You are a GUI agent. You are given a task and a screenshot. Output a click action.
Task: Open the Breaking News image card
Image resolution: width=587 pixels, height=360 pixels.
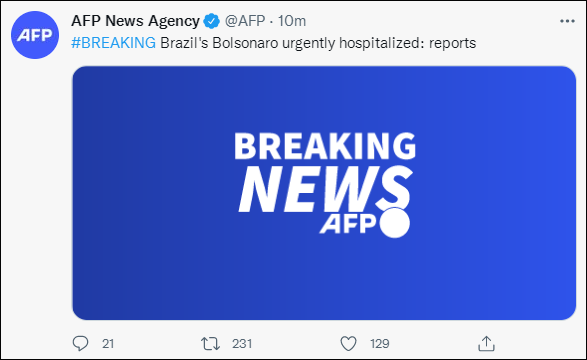324,193
